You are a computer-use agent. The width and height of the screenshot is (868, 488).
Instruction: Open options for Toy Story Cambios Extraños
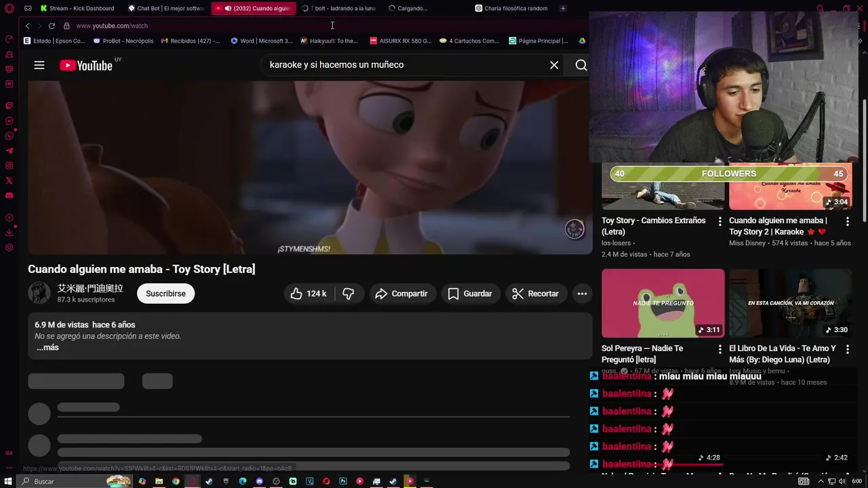pos(719,222)
